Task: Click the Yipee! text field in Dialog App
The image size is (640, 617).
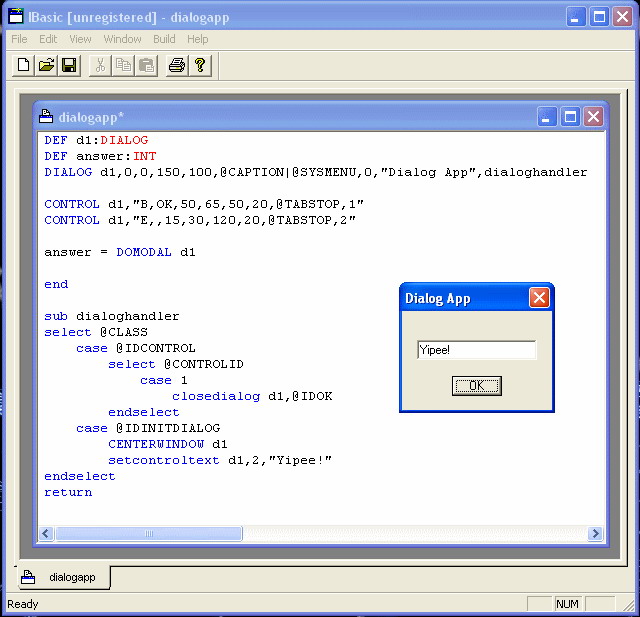Action: tap(477, 350)
